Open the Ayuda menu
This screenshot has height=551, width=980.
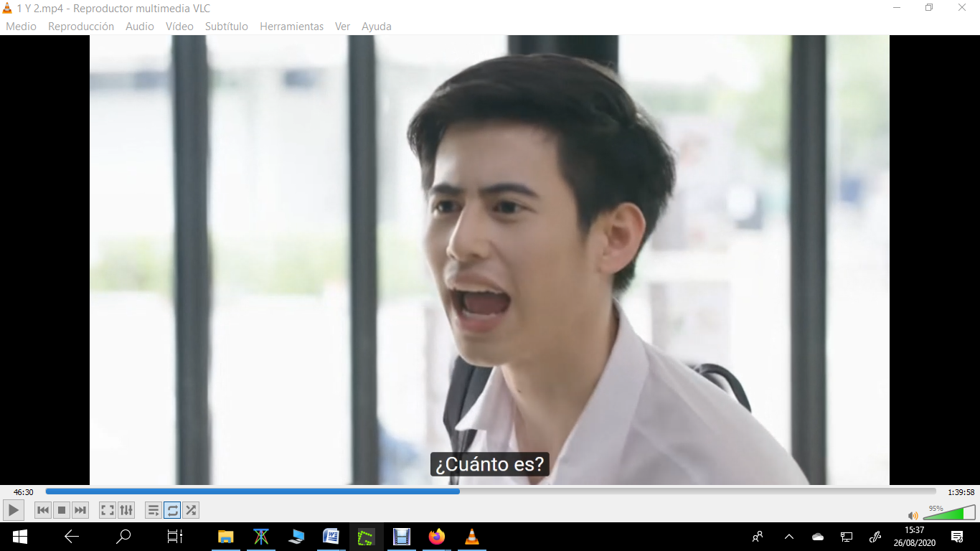[x=377, y=27]
